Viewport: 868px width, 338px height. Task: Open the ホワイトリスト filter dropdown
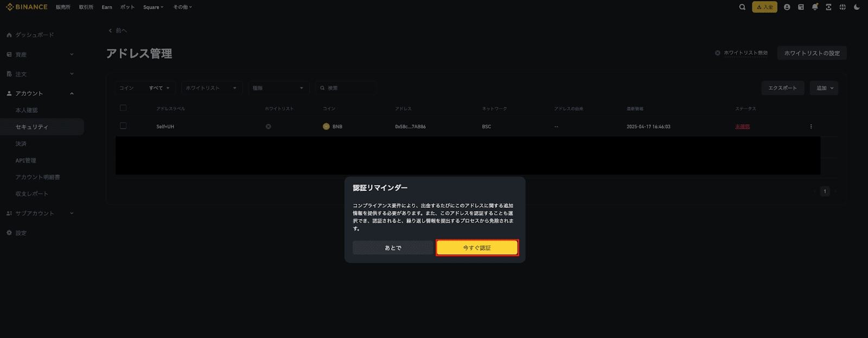(x=212, y=88)
